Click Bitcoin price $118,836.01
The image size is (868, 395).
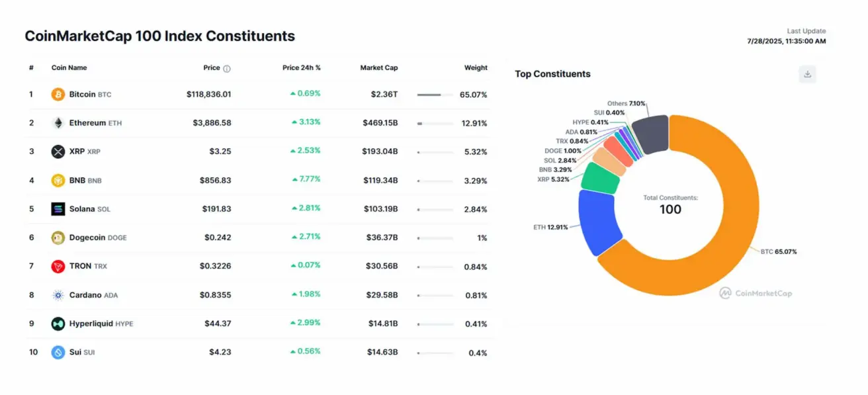pyautogui.click(x=209, y=95)
